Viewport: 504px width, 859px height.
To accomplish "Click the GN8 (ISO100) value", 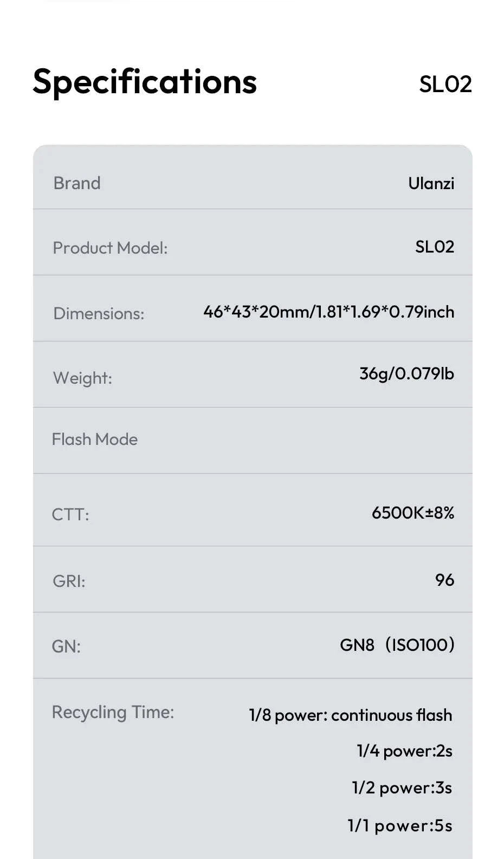I will [x=397, y=644].
